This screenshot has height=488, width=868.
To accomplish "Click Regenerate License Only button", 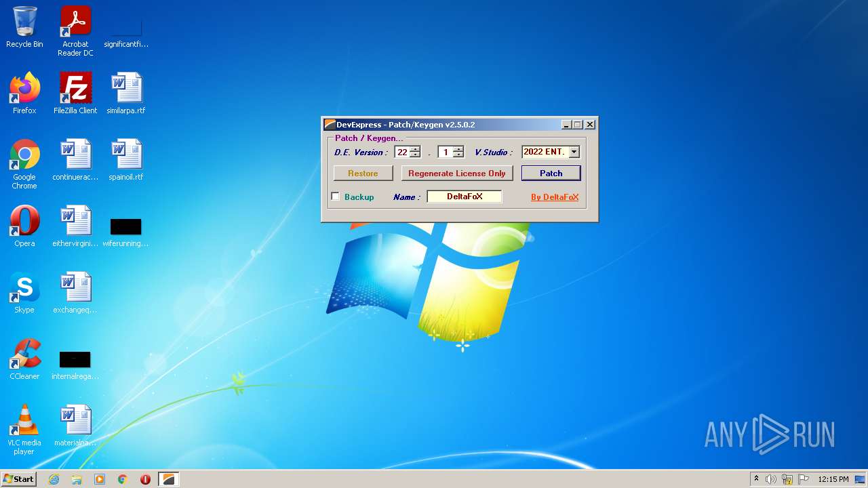I will pos(457,174).
